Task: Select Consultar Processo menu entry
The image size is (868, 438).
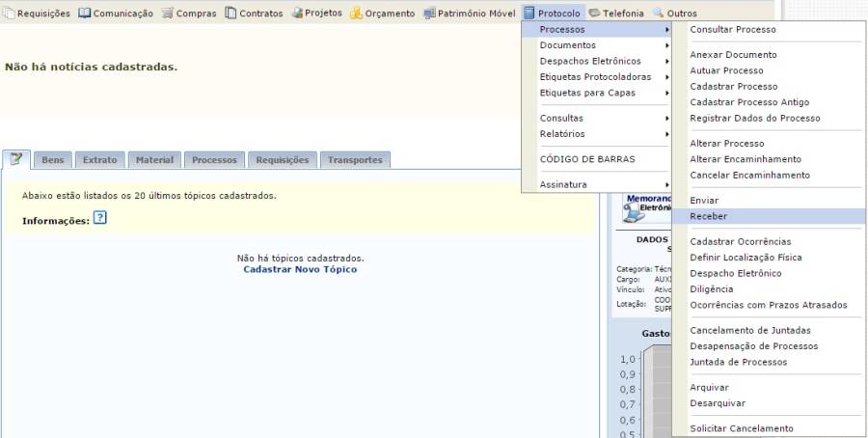Action: pyautogui.click(x=733, y=30)
